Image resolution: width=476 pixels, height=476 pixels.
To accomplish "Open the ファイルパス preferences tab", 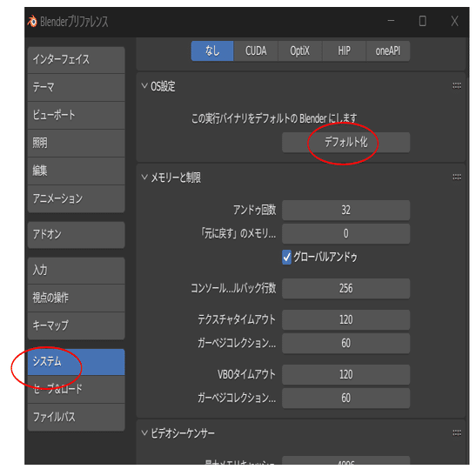I will coord(77,418).
